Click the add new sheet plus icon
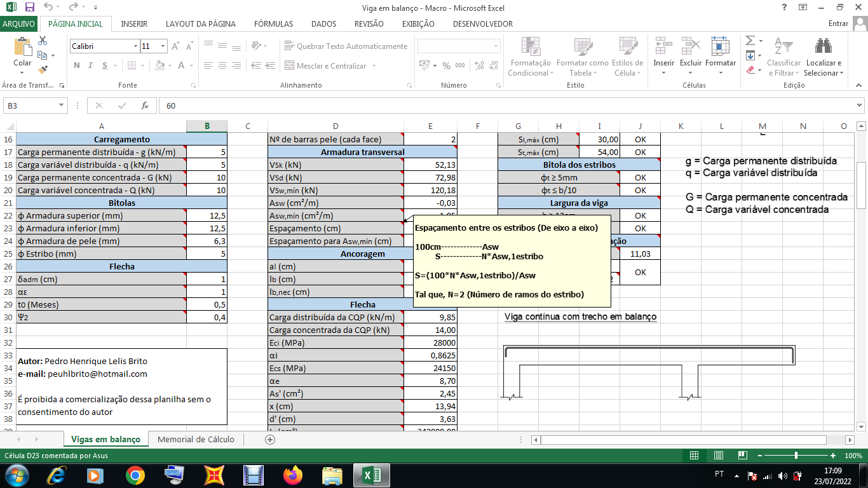 click(270, 440)
